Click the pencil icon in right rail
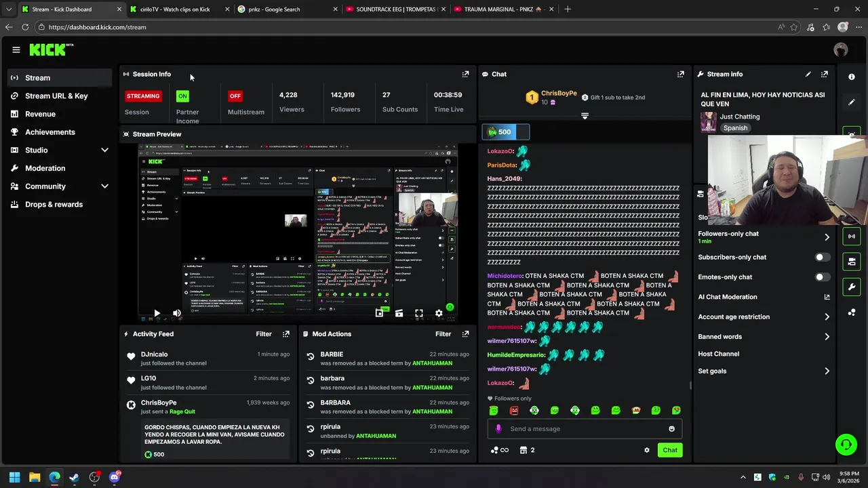 click(x=852, y=102)
